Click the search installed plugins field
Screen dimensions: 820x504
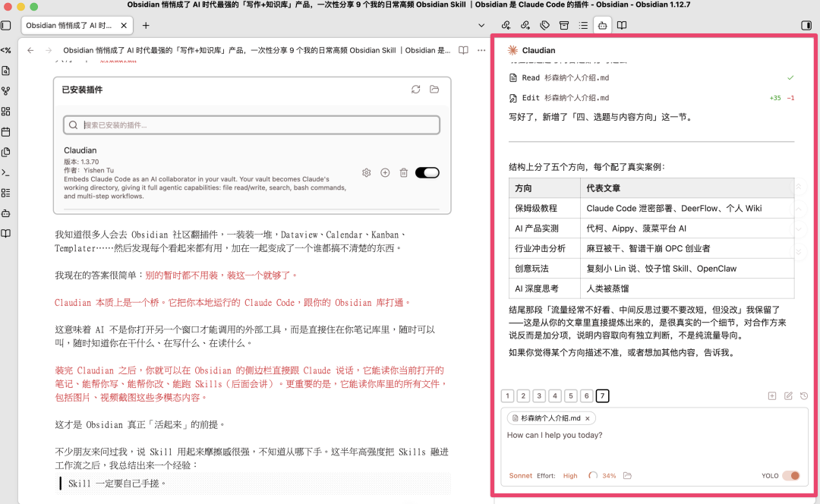coord(251,125)
